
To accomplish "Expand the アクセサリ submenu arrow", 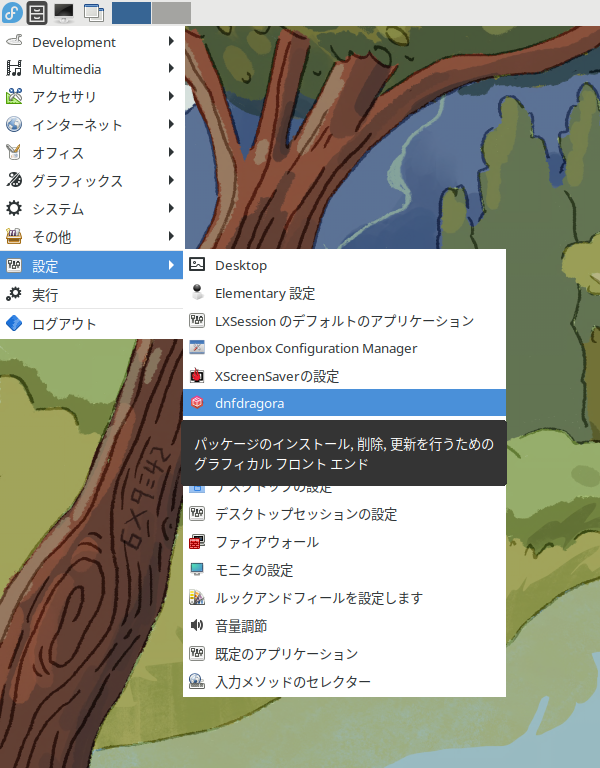I will pyautogui.click(x=171, y=96).
